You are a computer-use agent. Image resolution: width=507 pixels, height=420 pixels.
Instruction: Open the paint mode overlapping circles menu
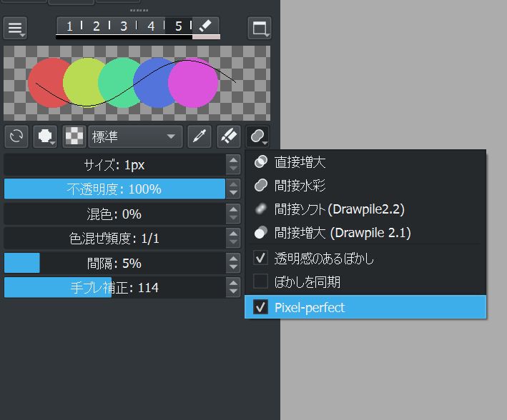pyautogui.click(x=257, y=136)
